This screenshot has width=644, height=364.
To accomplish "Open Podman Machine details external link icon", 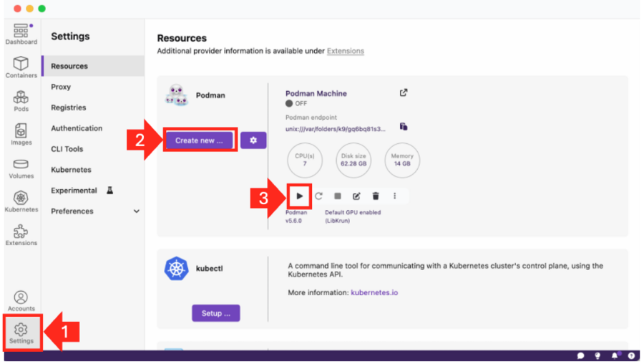I will coord(404,92).
